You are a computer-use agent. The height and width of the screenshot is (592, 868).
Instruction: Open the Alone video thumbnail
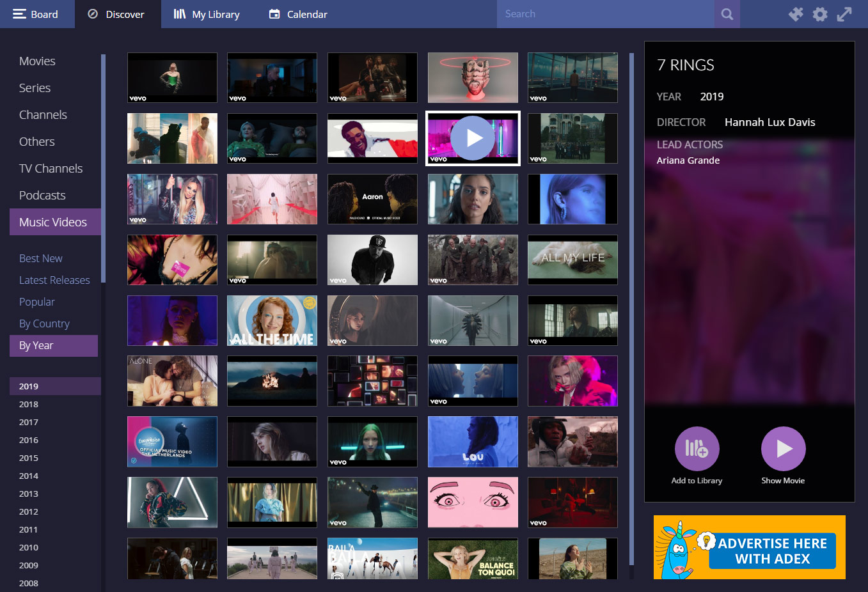point(172,381)
